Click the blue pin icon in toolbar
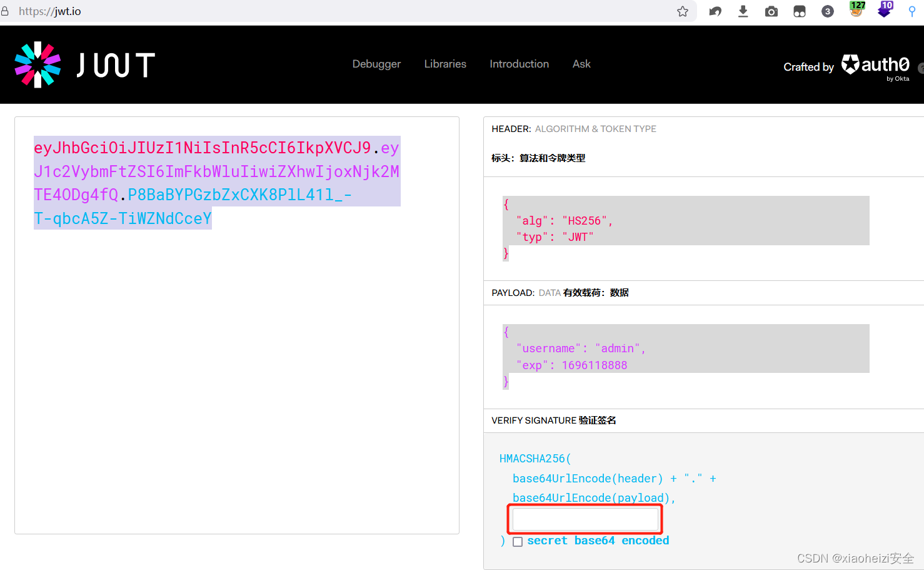 tap(913, 11)
